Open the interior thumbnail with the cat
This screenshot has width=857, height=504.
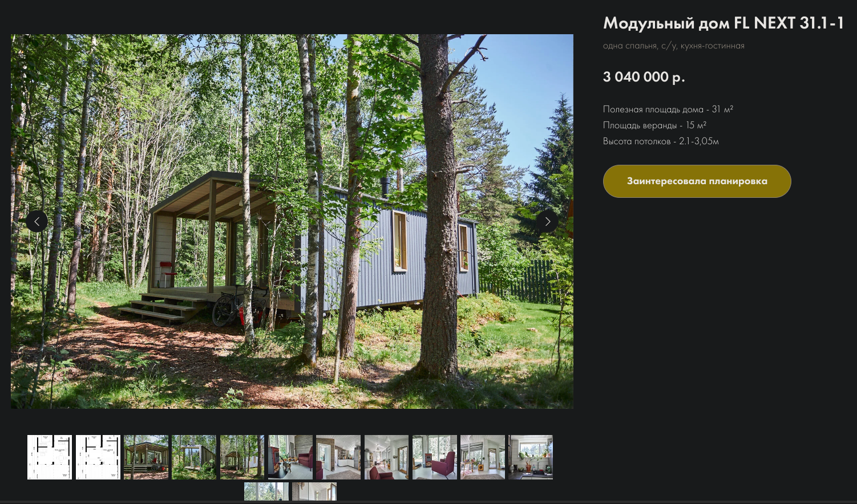click(290, 457)
